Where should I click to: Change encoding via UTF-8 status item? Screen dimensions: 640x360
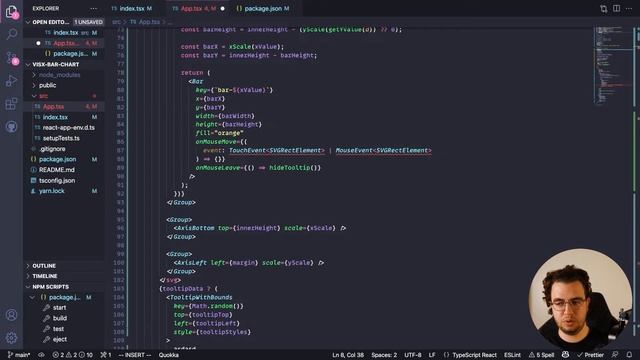point(413,355)
